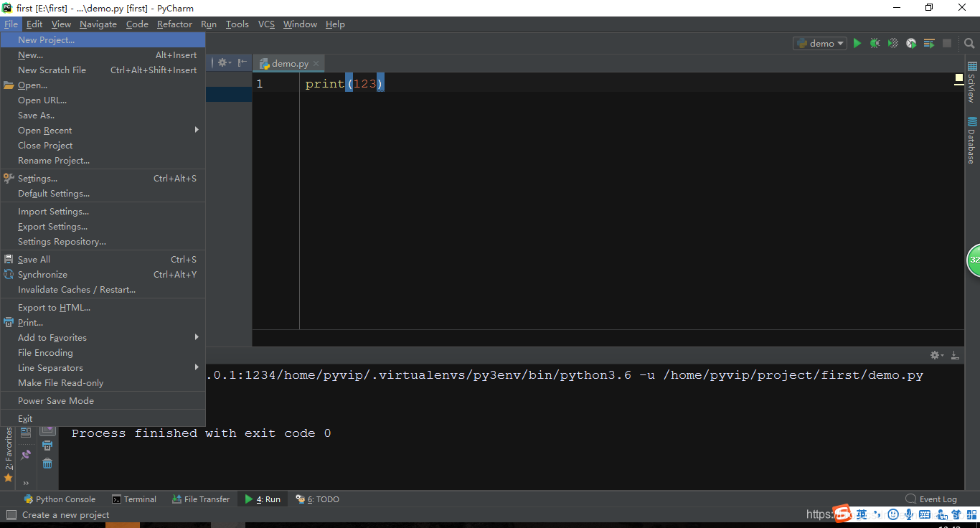Screen dimensions: 980x528
Task: Click the print icon in Run panel
Action: coord(47,446)
